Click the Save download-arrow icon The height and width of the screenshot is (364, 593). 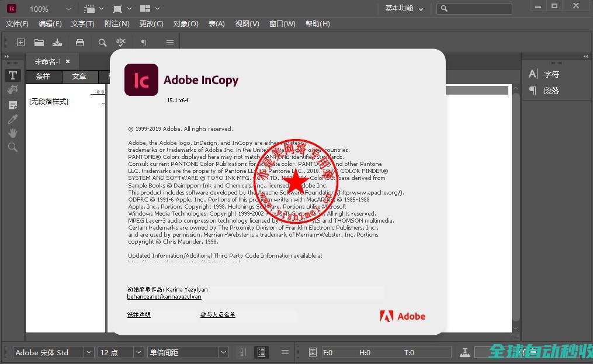point(57,42)
